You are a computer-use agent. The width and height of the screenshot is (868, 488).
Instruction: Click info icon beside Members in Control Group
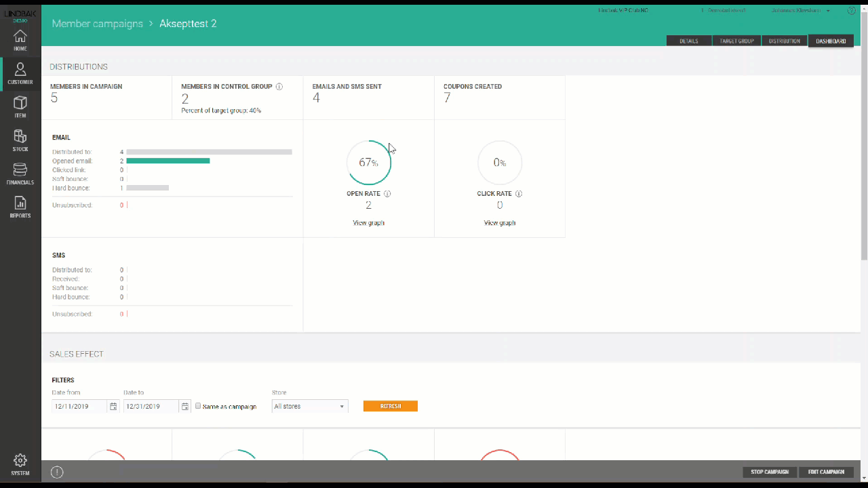279,87
